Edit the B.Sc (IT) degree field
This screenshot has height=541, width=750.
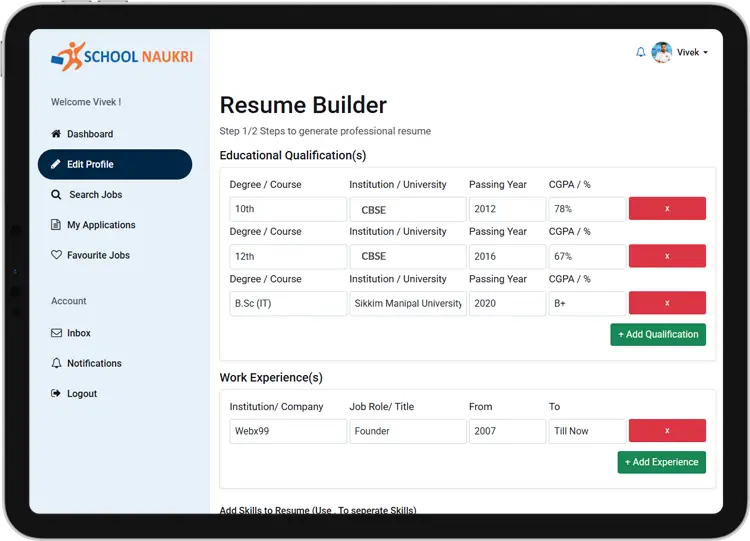point(288,303)
